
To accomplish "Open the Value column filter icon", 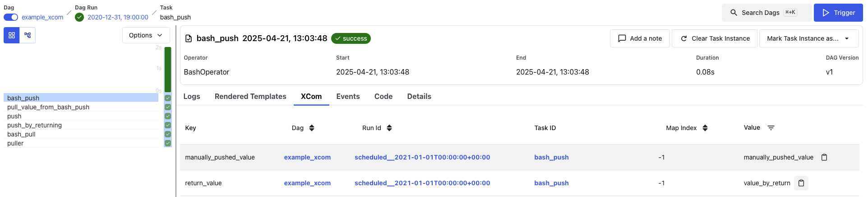I will point(771,128).
